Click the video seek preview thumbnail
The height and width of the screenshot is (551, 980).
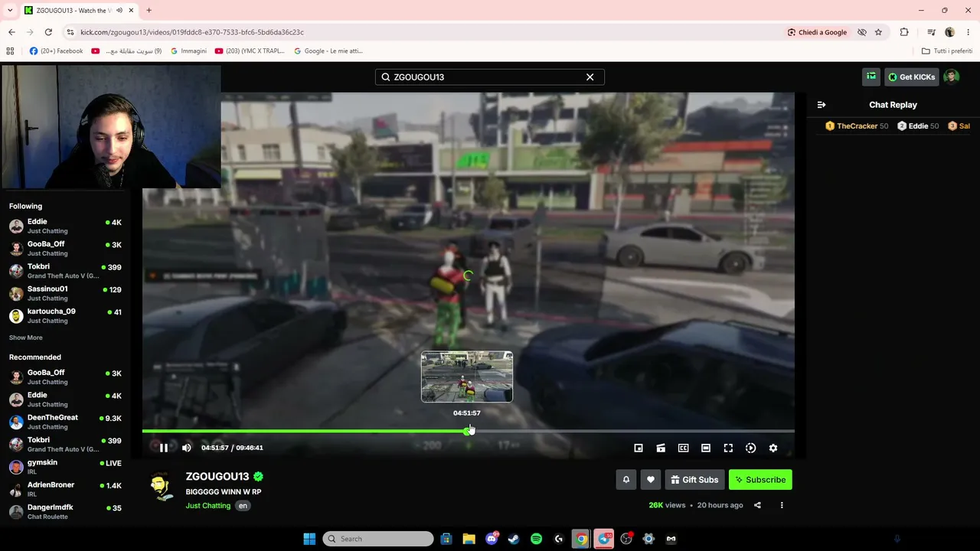(467, 377)
